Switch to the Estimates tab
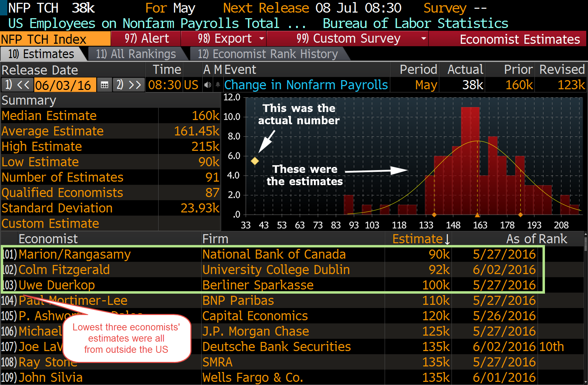588x385 pixels. tap(41, 54)
